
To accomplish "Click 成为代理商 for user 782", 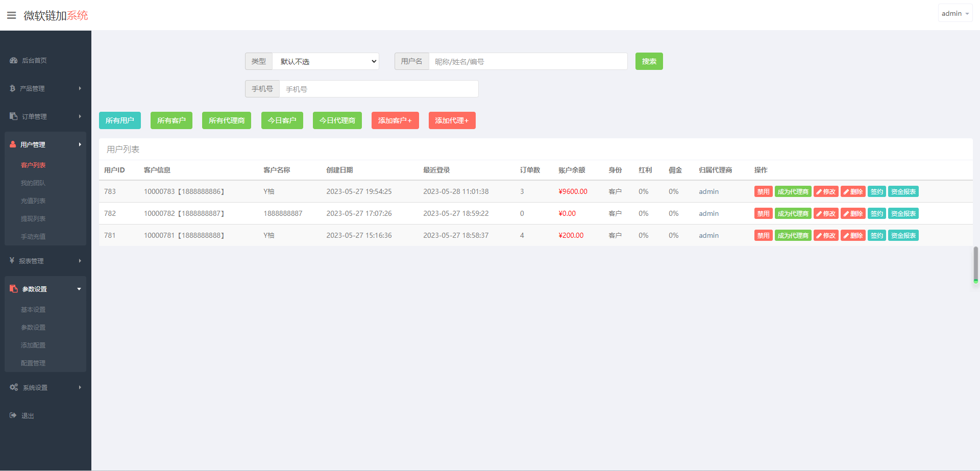I will [793, 213].
